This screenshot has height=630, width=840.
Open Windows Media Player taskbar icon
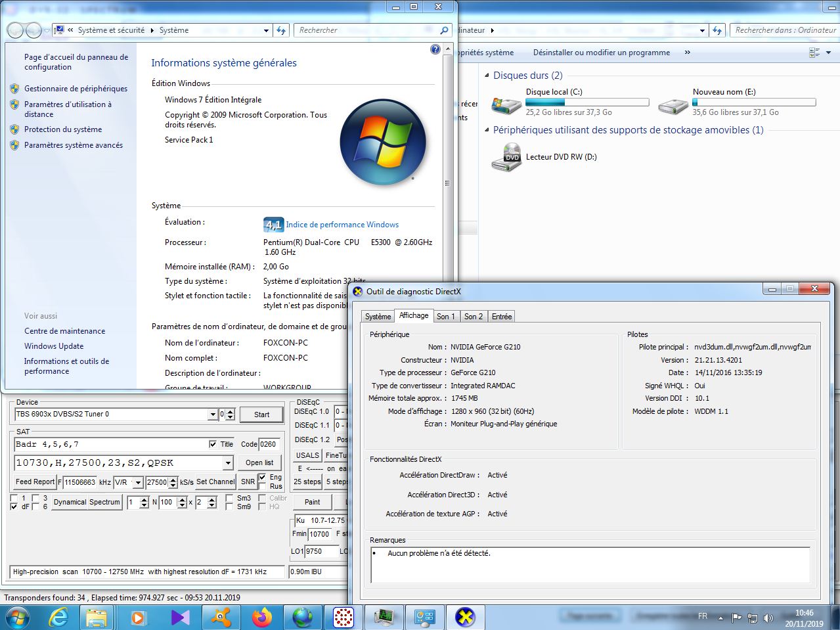137,618
